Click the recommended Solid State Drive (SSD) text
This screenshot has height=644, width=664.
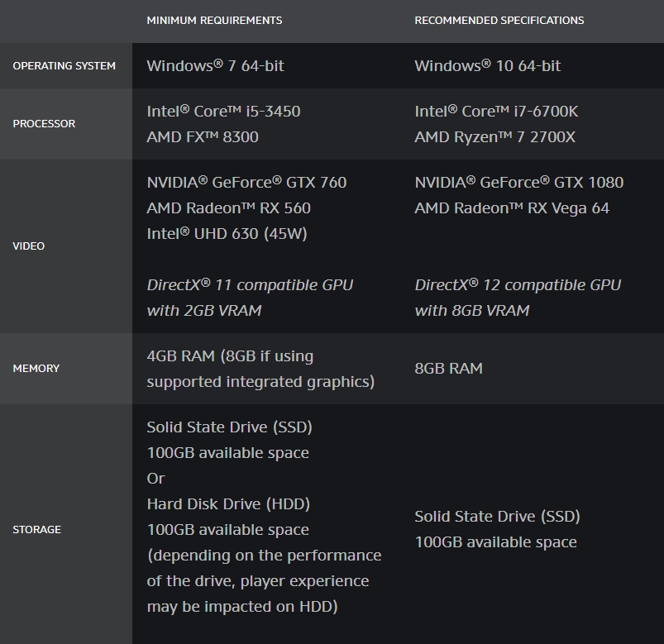point(497,517)
